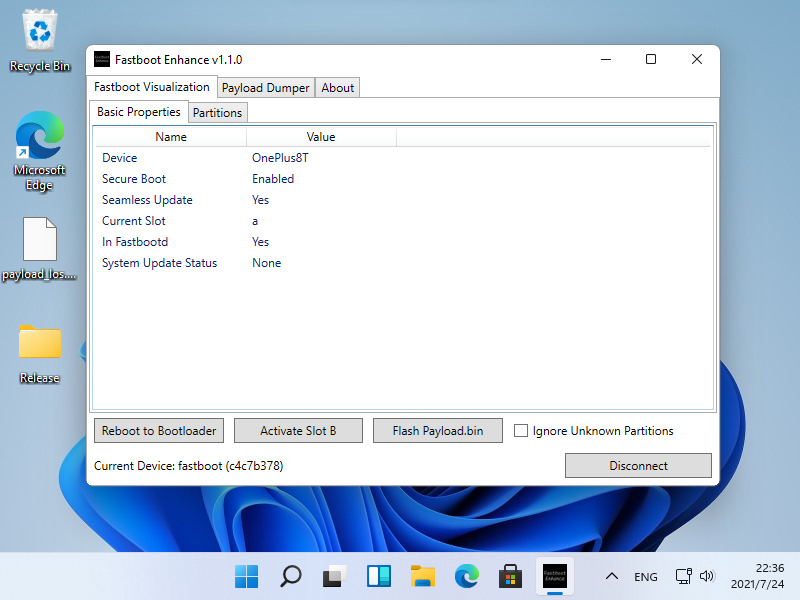Click Activate Slot B button
Screen dimensions: 800x600
click(x=298, y=431)
